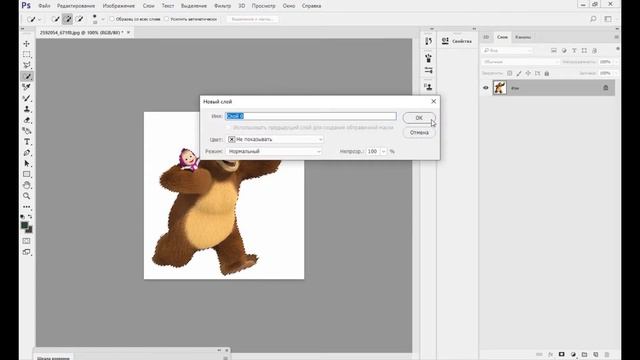Select the Rectangular Marquee tool
Viewport: 640px width, 360px height.
click(x=27, y=54)
